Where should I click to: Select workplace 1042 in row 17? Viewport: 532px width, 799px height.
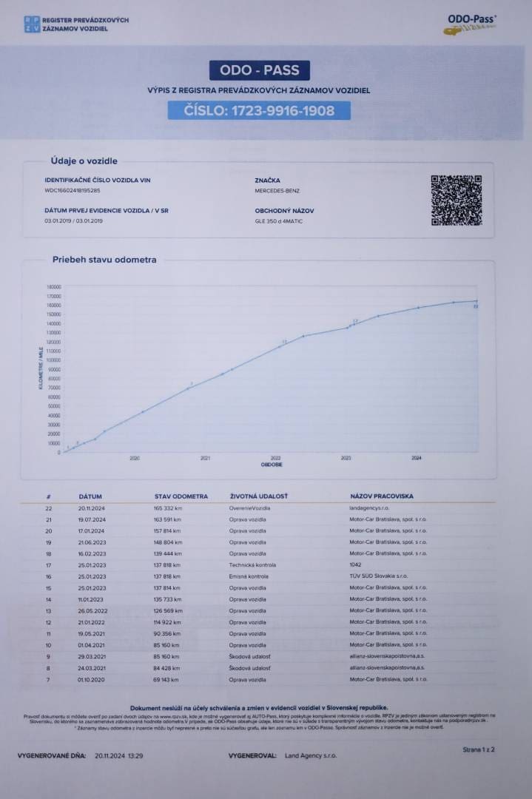click(355, 564)
